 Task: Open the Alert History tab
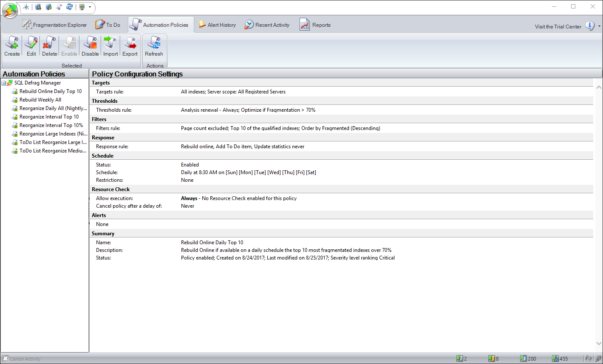(217, 25)
